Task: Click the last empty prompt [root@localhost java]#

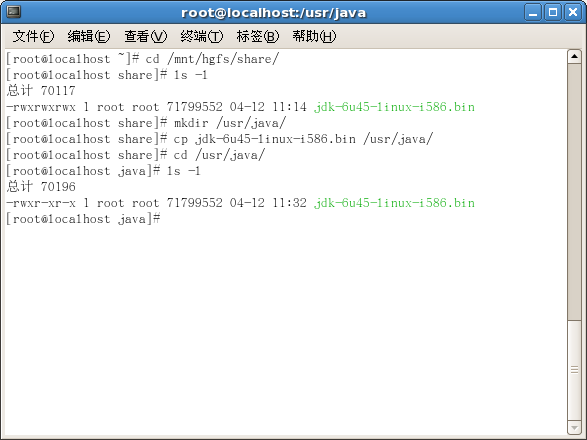Action: 83,219
